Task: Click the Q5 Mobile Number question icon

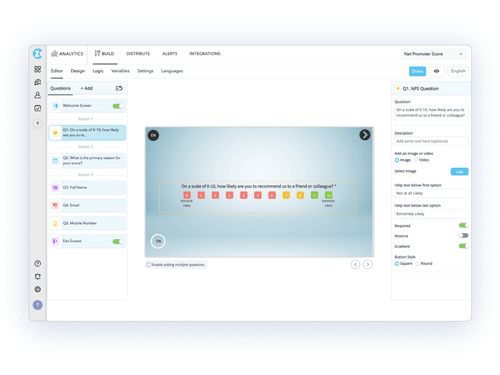Action: coord(55,223)
